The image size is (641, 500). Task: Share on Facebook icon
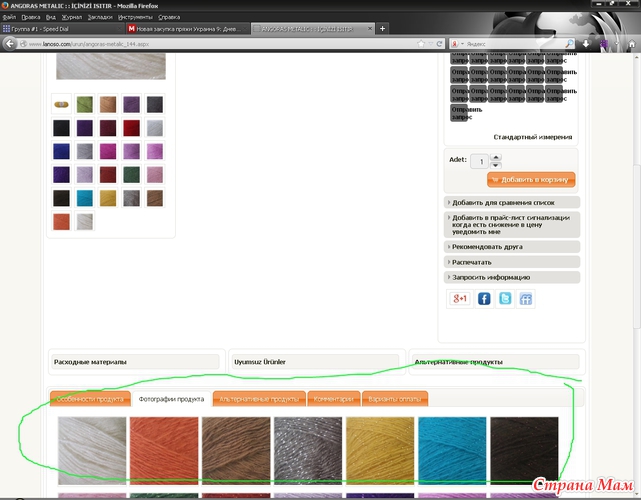(484, 298)
